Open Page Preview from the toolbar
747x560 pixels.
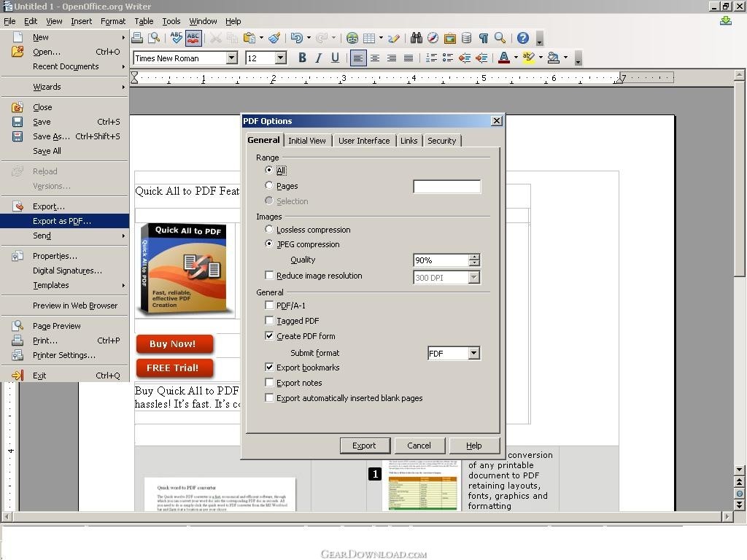[x=154, y=38]
